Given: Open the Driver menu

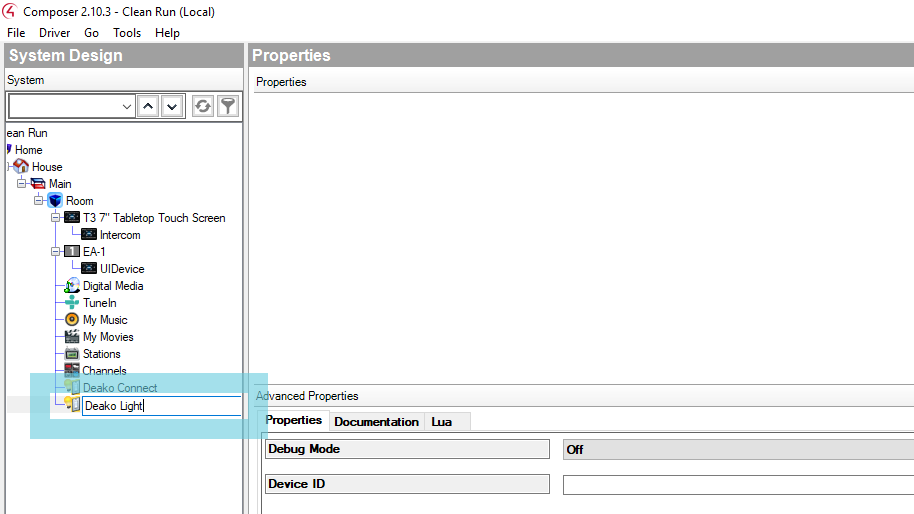Looking at the screenshot, I should point(55,33).
